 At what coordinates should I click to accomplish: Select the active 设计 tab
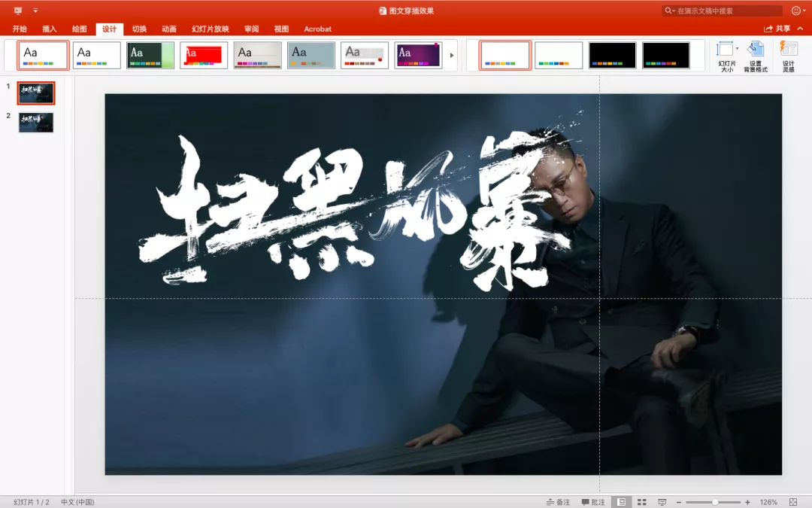click(x=109, y=29)
